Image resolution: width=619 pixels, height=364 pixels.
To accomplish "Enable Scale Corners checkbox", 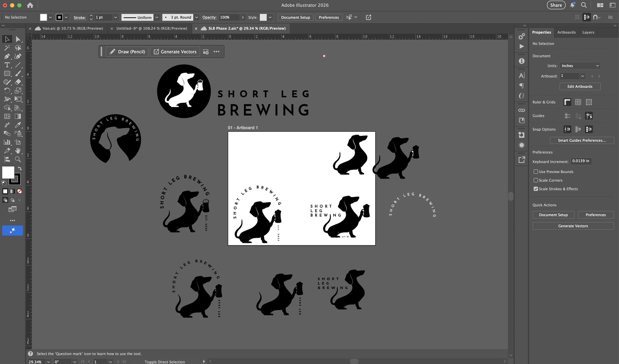I will pos(536,180).
